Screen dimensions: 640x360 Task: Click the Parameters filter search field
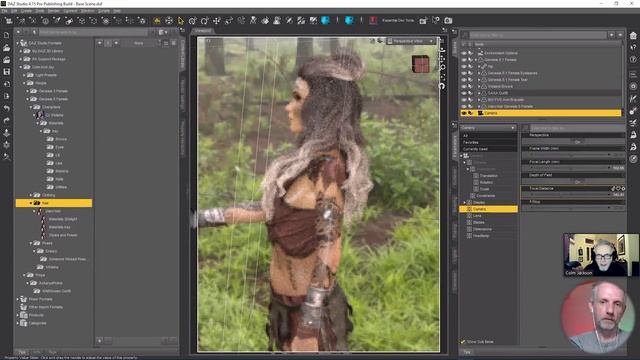[x=577, y=128]
